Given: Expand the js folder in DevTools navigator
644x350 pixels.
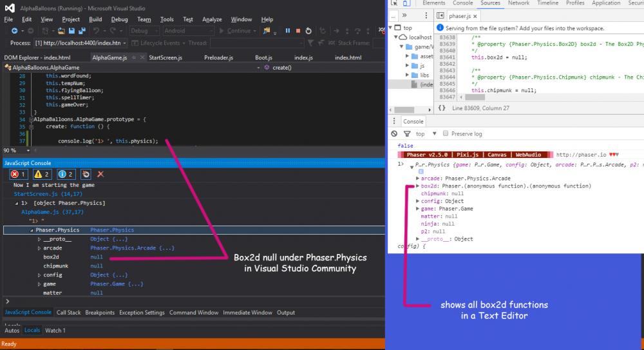Looking at the screenshot, I should (x=408, y=66).
